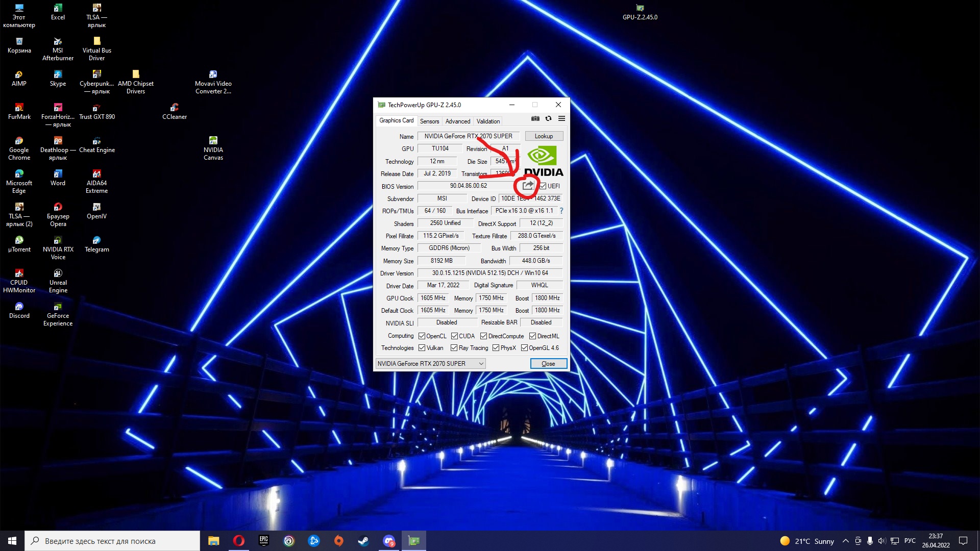Viewport: 980px width, 551px height.
Task: Click the refresh arrows icon in GPU-Z
Action: pyautogui.click(x=548, y=118)
